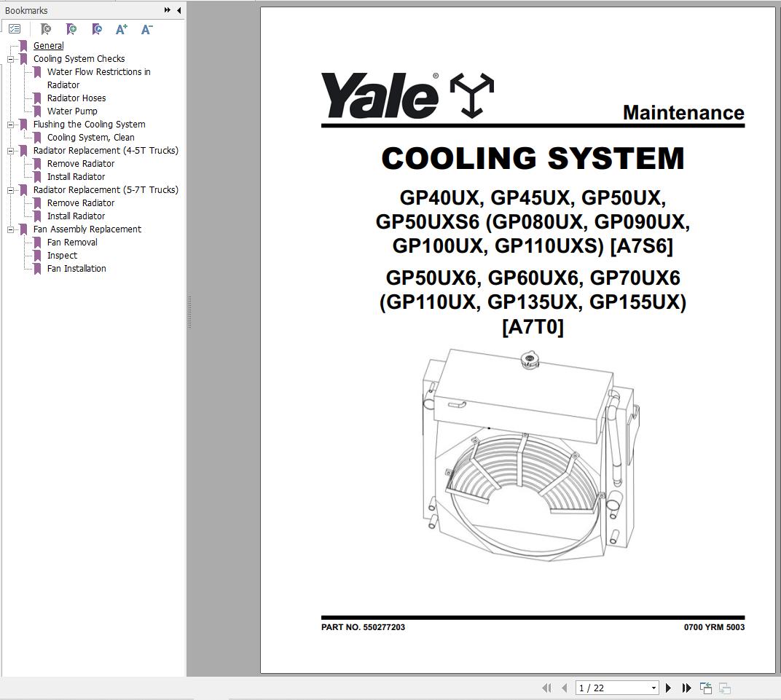Open the Cooling System, Clean bookmark
Image resolution: width=781 pixels, height=700 pixels.
(90, 138)
